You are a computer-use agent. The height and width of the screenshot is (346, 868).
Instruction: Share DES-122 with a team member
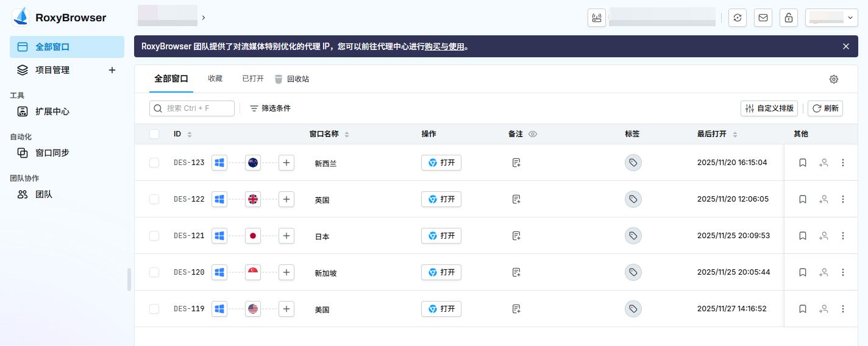coord(824,199)
